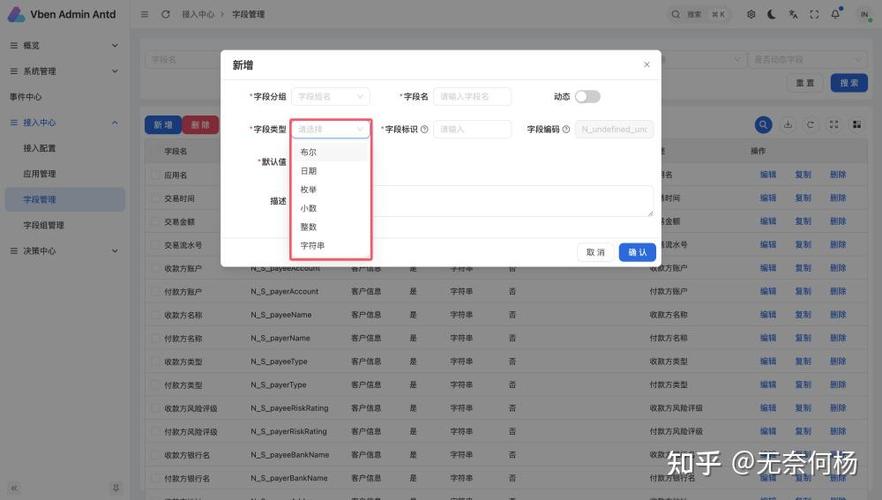882x500 pixels.
Task: Check the 付款方银行名 row checkbox
Action: [x=155, y=479]
